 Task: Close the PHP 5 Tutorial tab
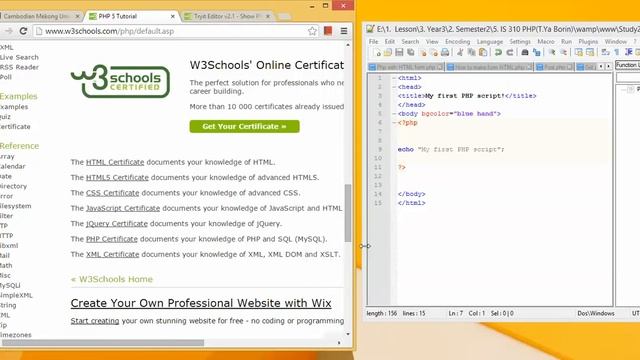(x=173, y=16)
